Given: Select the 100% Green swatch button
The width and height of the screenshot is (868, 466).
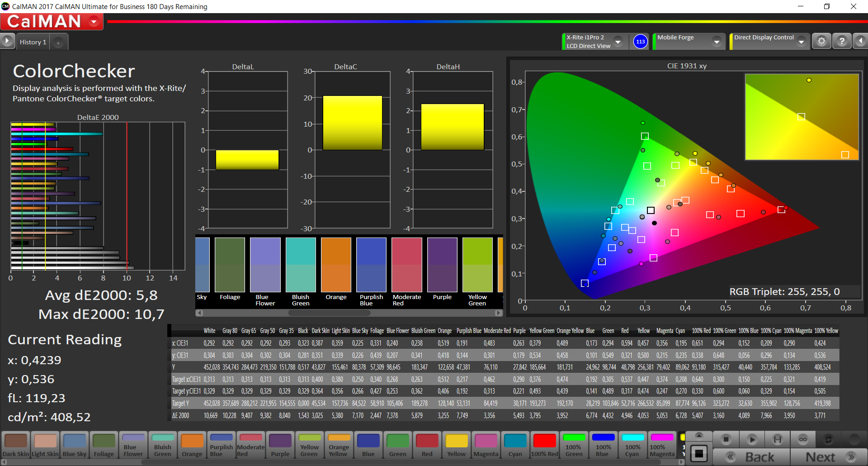Looking at the screenshot, I should click(574, 445).
